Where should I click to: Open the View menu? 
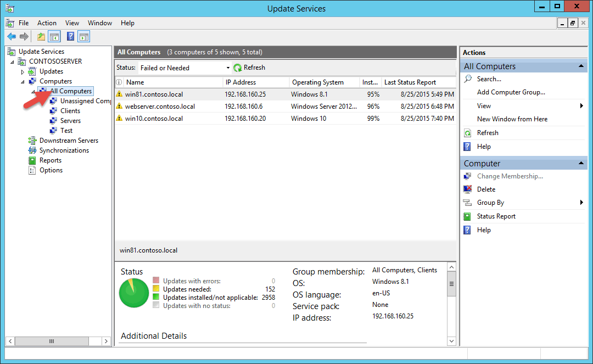pyautogui.click(x=72, y=23)
